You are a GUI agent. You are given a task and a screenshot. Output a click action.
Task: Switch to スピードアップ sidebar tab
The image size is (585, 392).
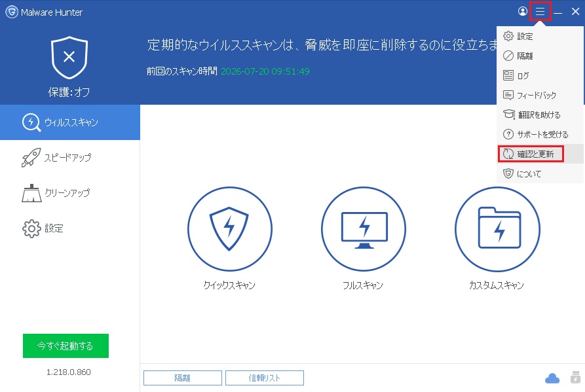pyautogui.click(x=69, y=158)
